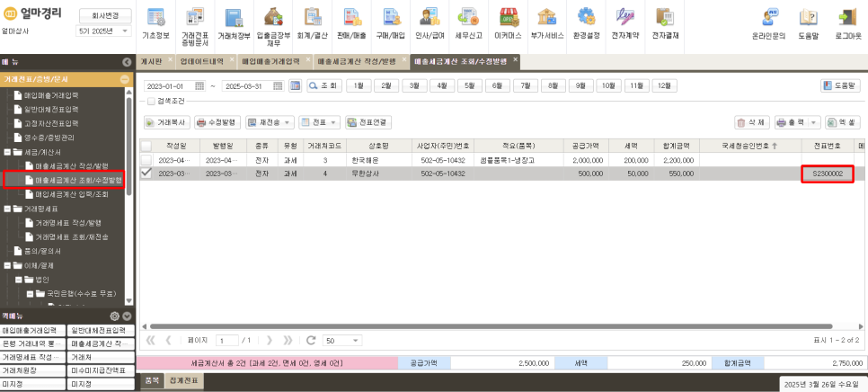The image size is (868, 392).
Task: Open end date calendar picker icon
Action: [x=278, y=85]
